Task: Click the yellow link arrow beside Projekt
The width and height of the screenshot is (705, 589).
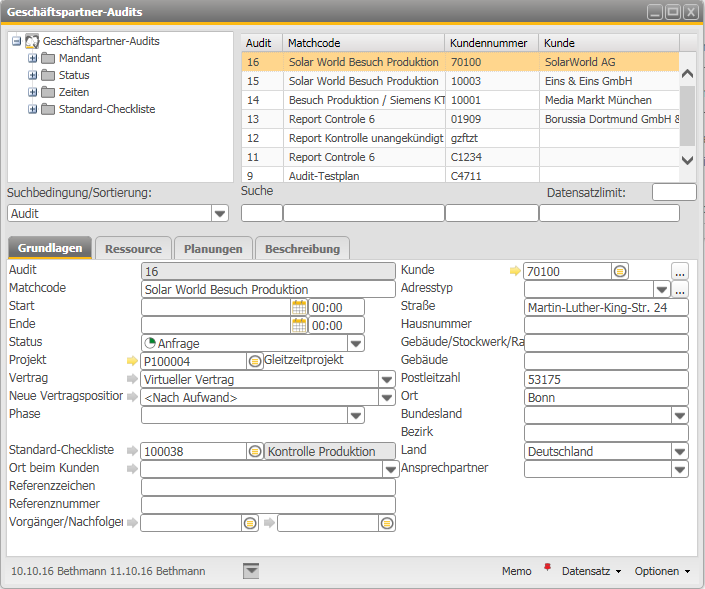Action: (132, 361)
